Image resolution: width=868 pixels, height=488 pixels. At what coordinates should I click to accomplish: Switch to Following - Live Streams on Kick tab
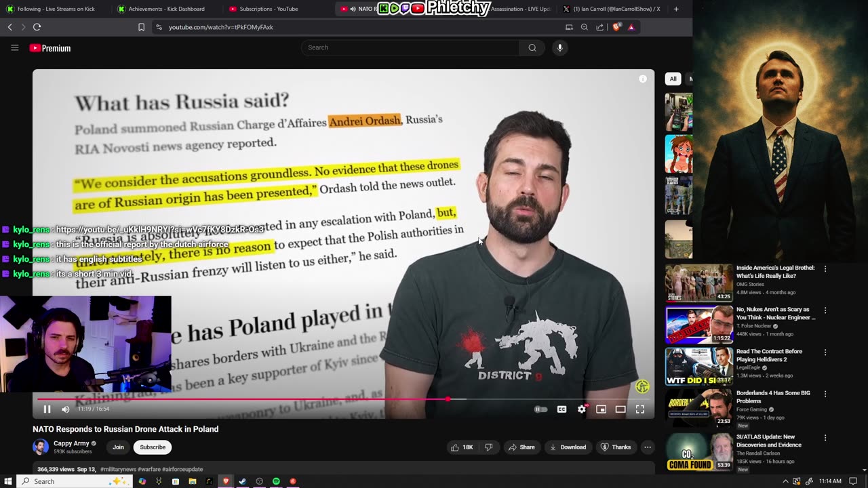pos(56,9)
